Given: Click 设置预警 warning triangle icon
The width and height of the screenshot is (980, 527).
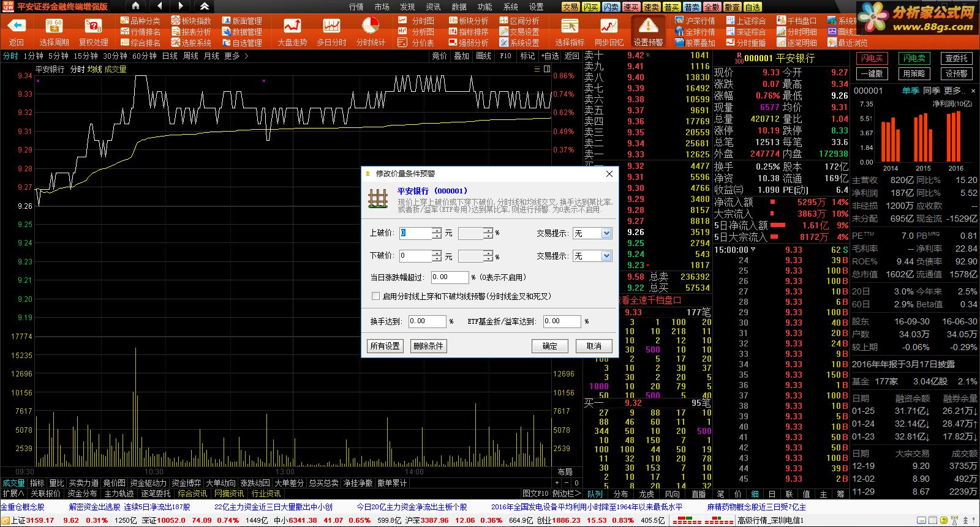Looking at the screenshot, I should [x=648, y=26].
